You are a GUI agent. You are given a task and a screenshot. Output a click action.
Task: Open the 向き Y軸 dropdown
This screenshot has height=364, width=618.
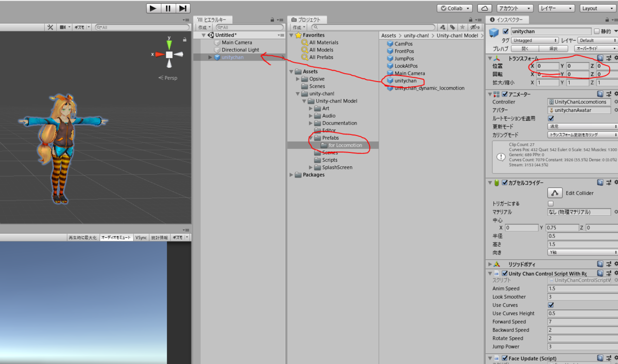[x=582, y=253]
